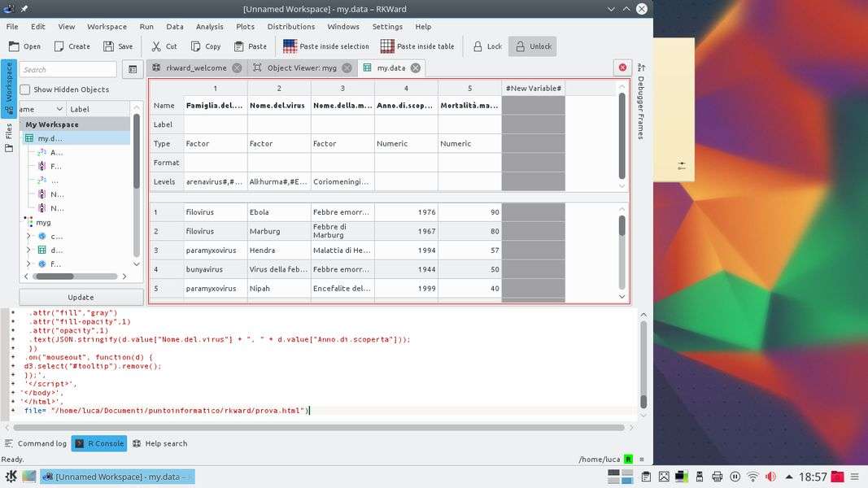Expand the tree node under myg starting with 'c'
The height and width of the screenshot is (488, 868).
(29, 236)
